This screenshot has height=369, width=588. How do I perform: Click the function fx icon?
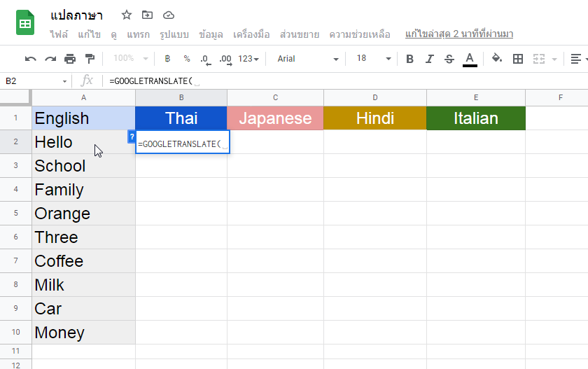87,81
